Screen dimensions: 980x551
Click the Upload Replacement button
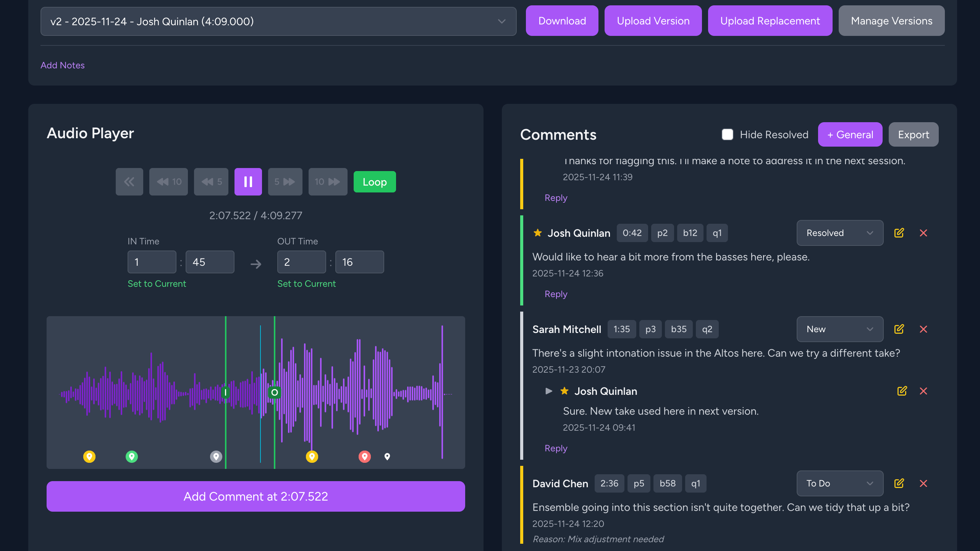(770, 21)
